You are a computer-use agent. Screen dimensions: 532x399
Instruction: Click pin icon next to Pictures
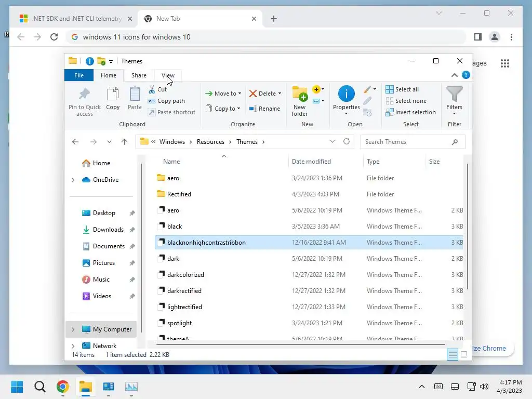tap(132, 263)
